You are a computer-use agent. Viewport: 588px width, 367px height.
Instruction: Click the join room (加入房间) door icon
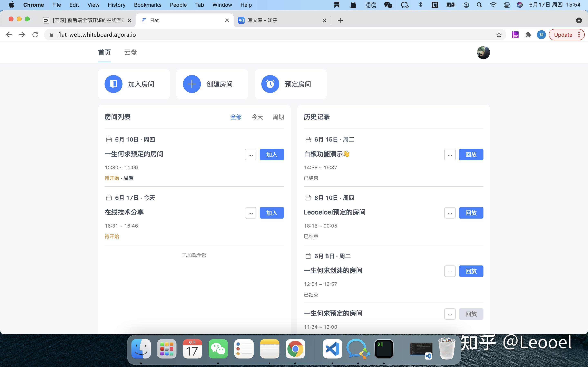113,84
